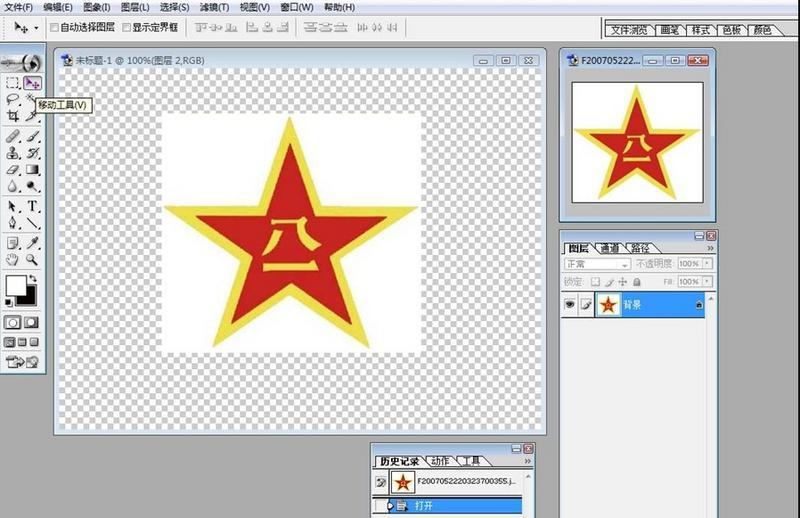Hide the 背景 layer with eye icon
Image resolution: width=800 pixels, height=518 pixels.
click(569, 305)
